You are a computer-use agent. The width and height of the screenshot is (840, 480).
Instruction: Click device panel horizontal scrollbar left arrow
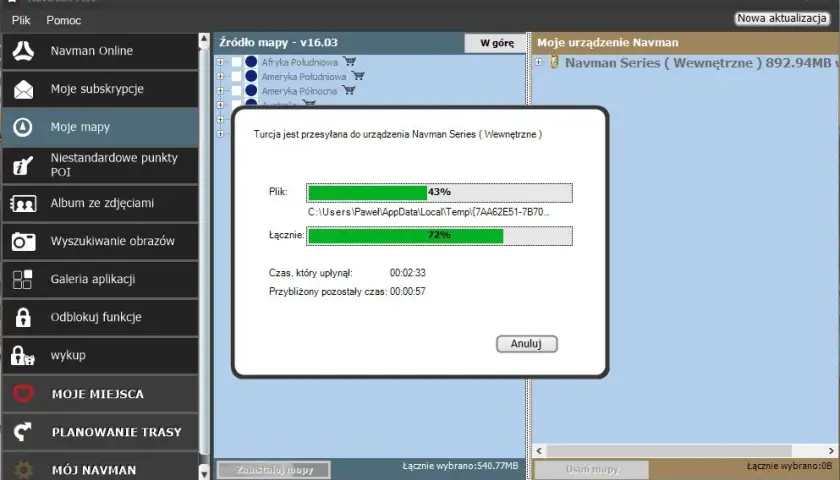pyautogui.click(x=539, y=451)
